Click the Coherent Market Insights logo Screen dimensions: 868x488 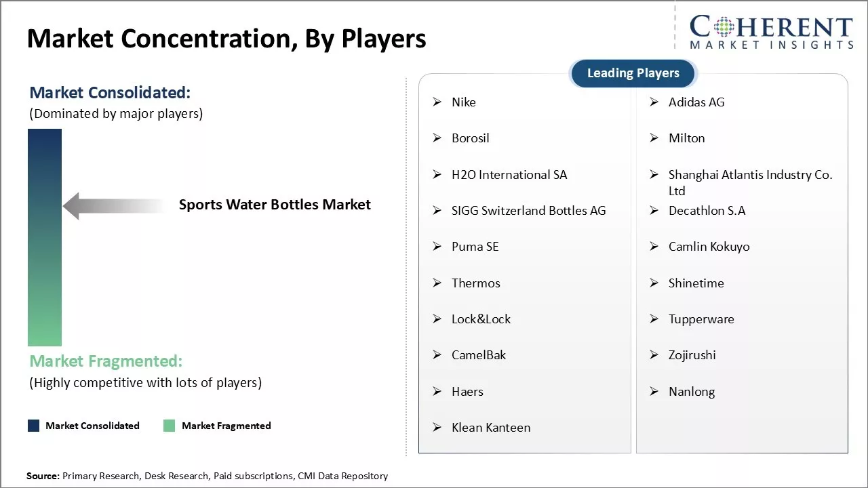click(771, 32)
